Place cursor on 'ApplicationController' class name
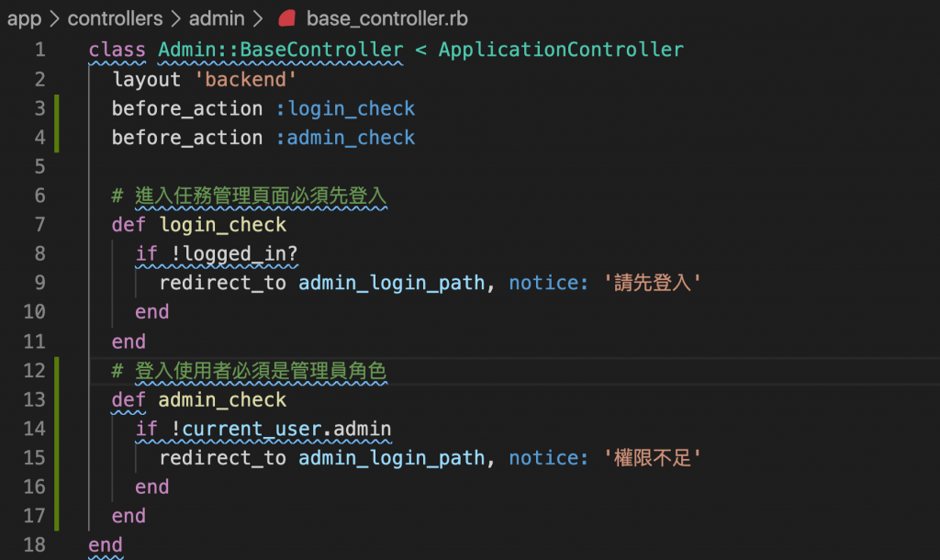The width and height of the screenshot is (940, 560). (x=561, y=50)
